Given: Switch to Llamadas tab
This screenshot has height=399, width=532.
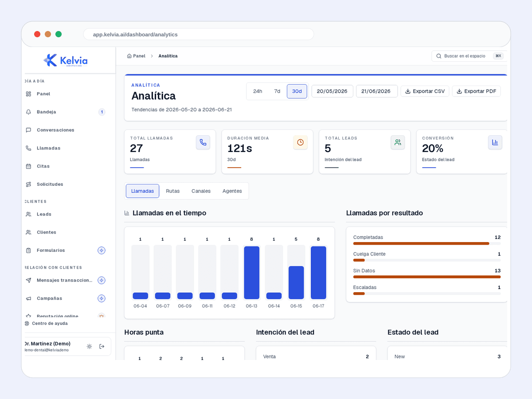Looking at the screenshot, I should (x=142, y=191).
